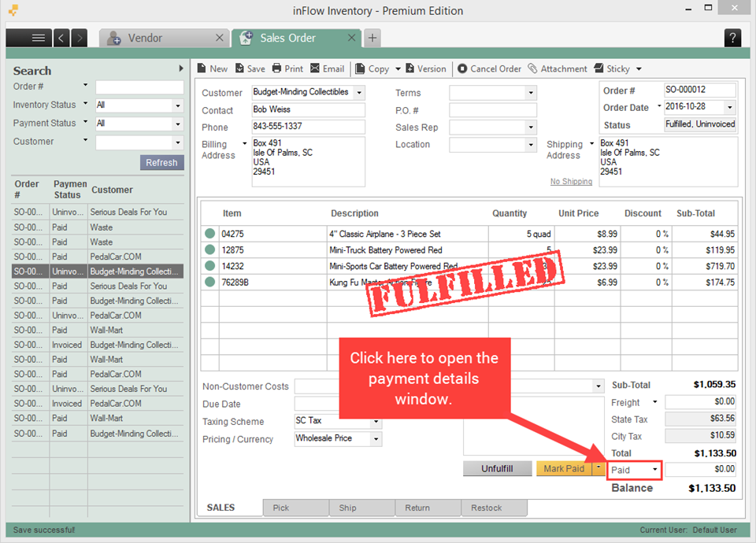The image size is (756, 543).
Task: Open the Attachment paperclip tool
Action: 532,68
